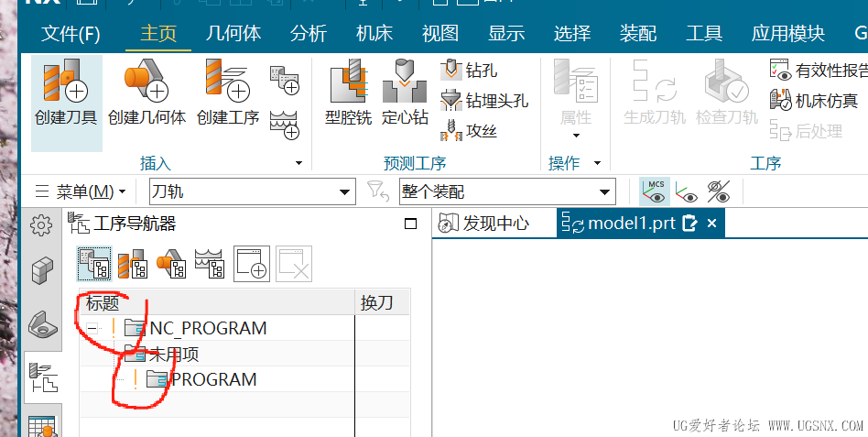
Task: Click the create program icon above create method
Action: (285, 81)
